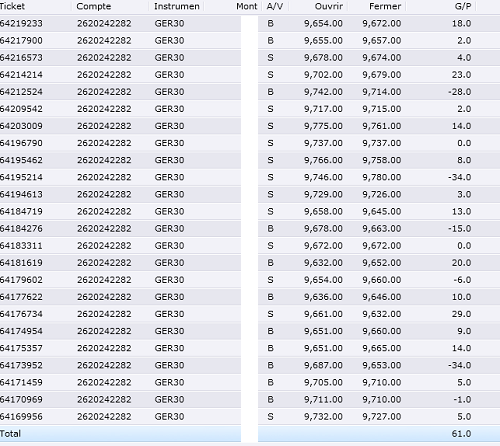Select ticket 64196790
Viewport: 500px width, 446px height.
(x=21, y=143)
